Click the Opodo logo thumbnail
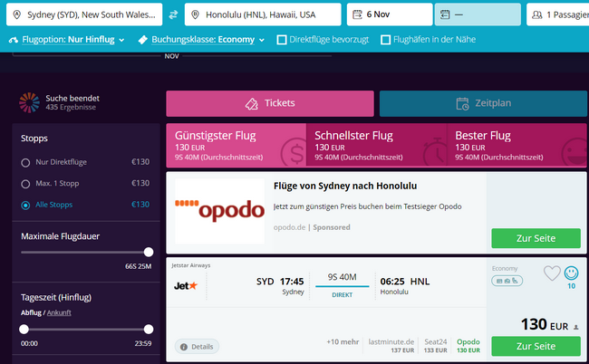The width and height of the screenshot is (589, 364). pyautogui.click(x=220, y=211)
